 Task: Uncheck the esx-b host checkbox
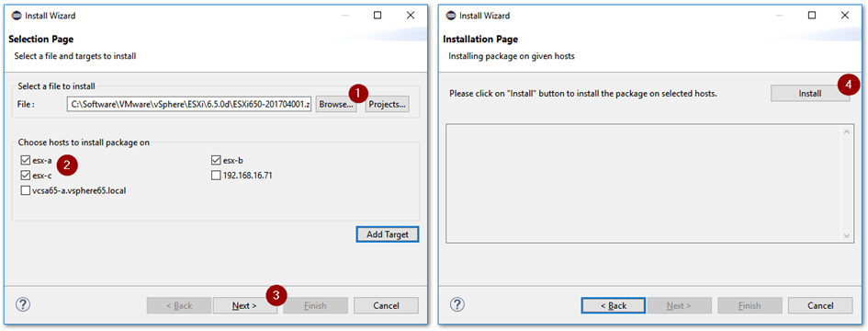coord(216,161)
